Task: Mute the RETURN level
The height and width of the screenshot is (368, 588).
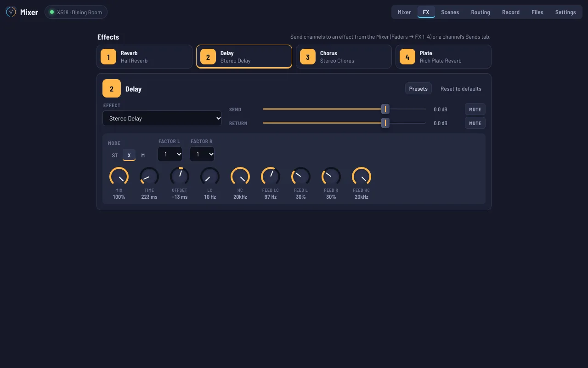Action: [475, 123]
